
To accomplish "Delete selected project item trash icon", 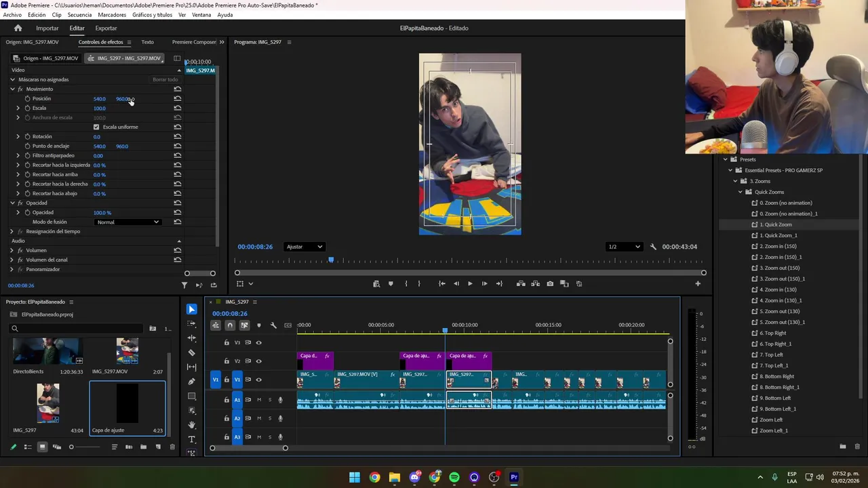I will click(172, 447).
